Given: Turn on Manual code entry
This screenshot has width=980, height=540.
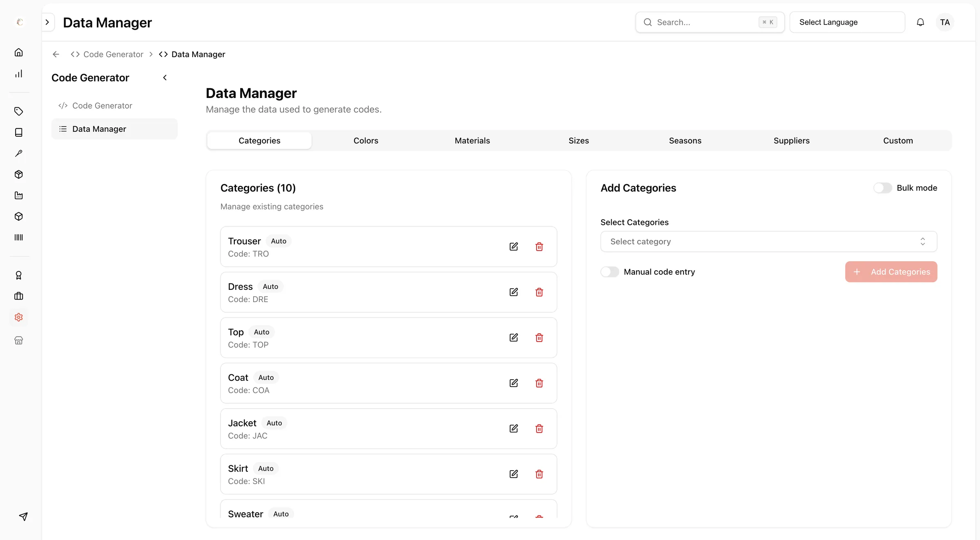Looking at the screenshot, I should pyautogui.click(x=610, y=272).
